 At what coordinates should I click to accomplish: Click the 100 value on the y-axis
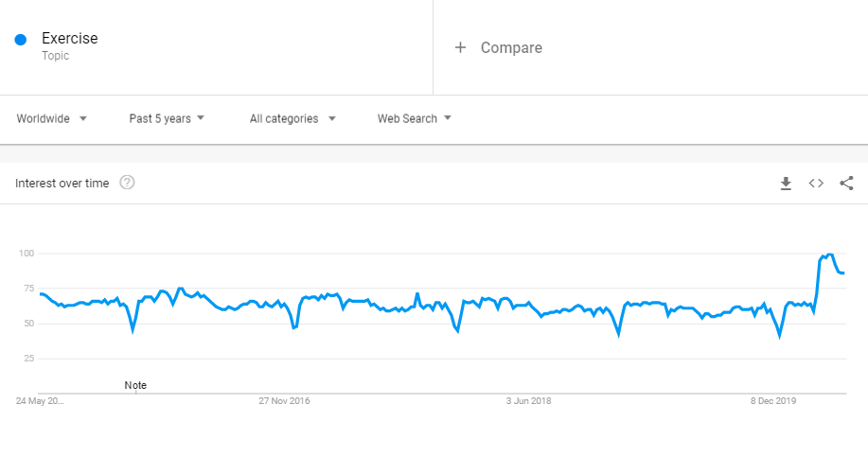click(27, 254)
